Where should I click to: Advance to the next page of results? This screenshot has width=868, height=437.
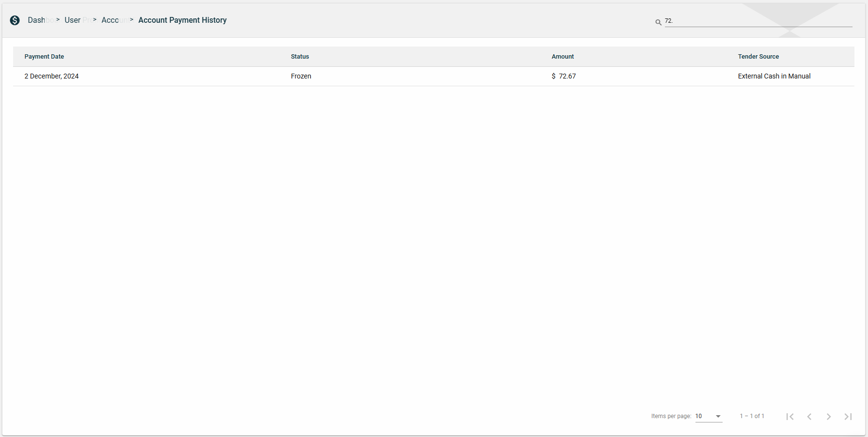[x=829, y=417]
